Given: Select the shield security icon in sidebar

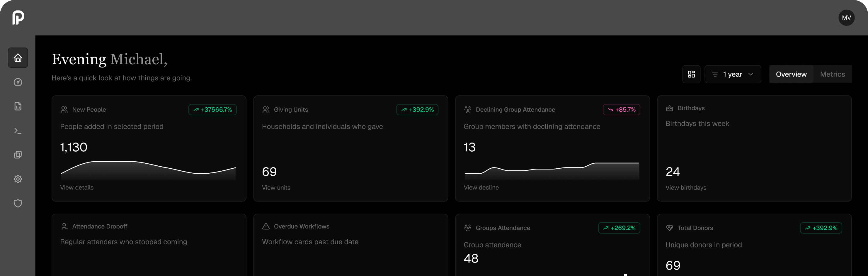Looking at the screenshot, I should [x=18, y=203].
